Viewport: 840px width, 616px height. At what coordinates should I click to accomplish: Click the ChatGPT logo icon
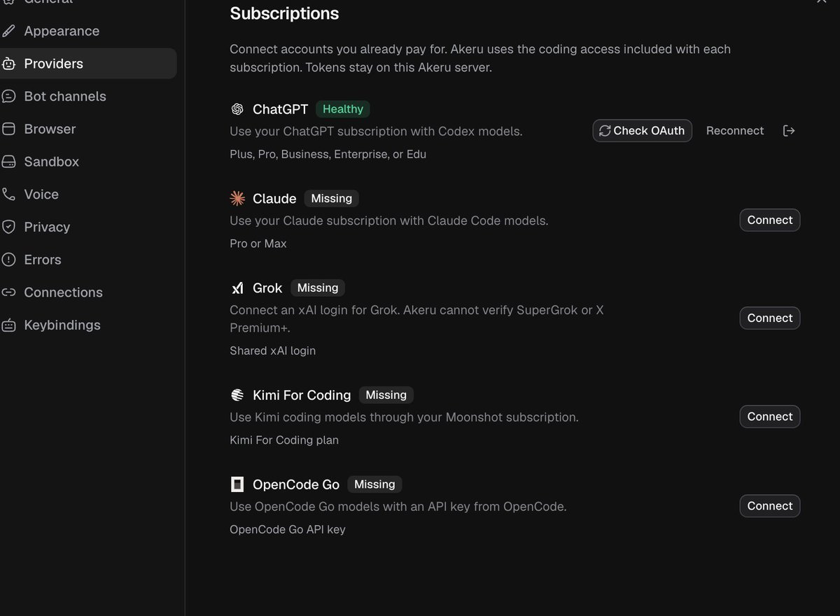[x=237, y=109]
